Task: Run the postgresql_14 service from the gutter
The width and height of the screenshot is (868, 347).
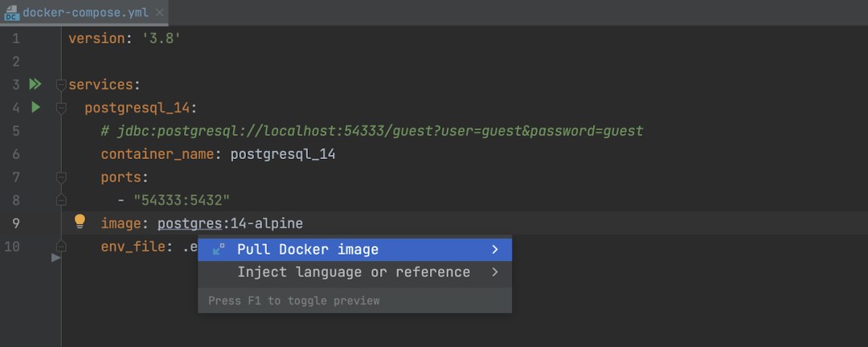Action: click(35, 106)
